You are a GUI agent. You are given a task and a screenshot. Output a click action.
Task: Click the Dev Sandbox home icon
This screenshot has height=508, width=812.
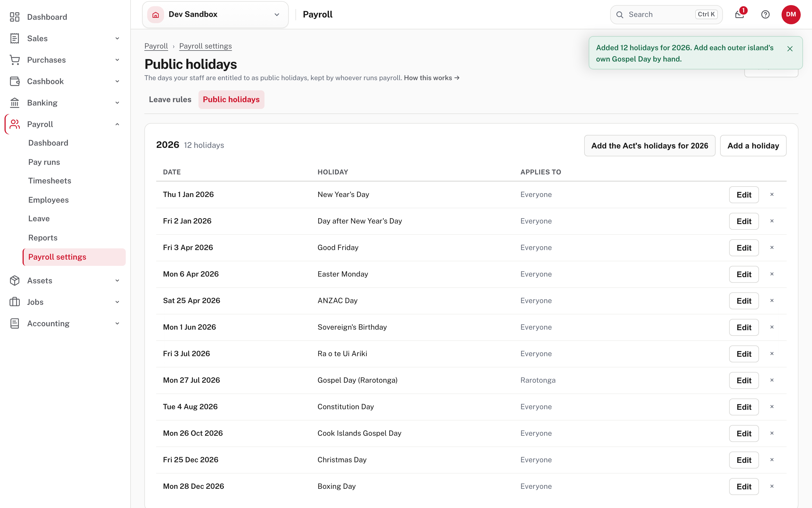[155, 14]
